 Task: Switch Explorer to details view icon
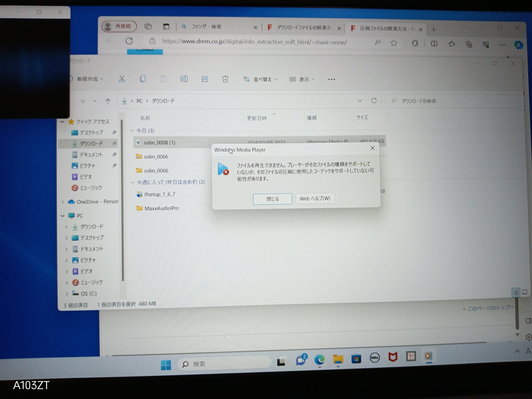(x=516, y=293)
